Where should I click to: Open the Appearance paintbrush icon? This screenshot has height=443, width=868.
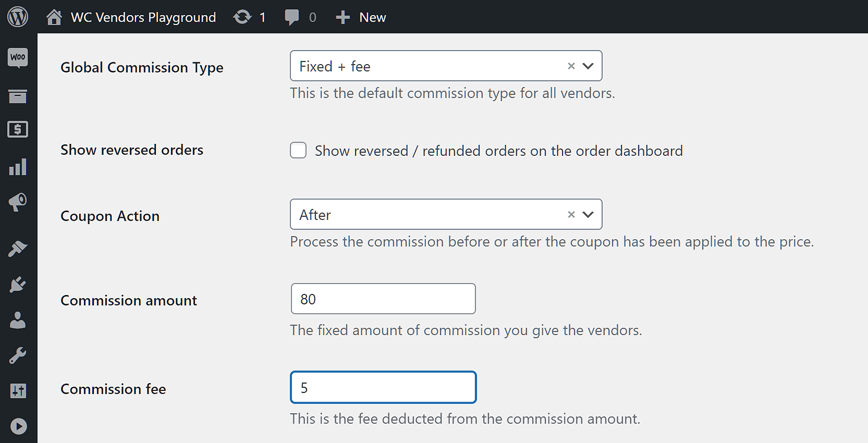point(18,248)
